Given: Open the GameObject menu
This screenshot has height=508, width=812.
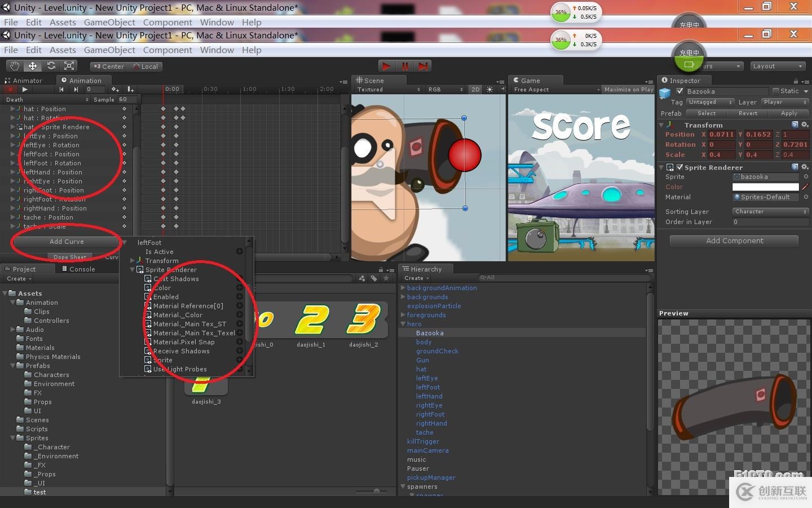Looking at the screenshot, I should pyautogui.click(x=109, y=50).
